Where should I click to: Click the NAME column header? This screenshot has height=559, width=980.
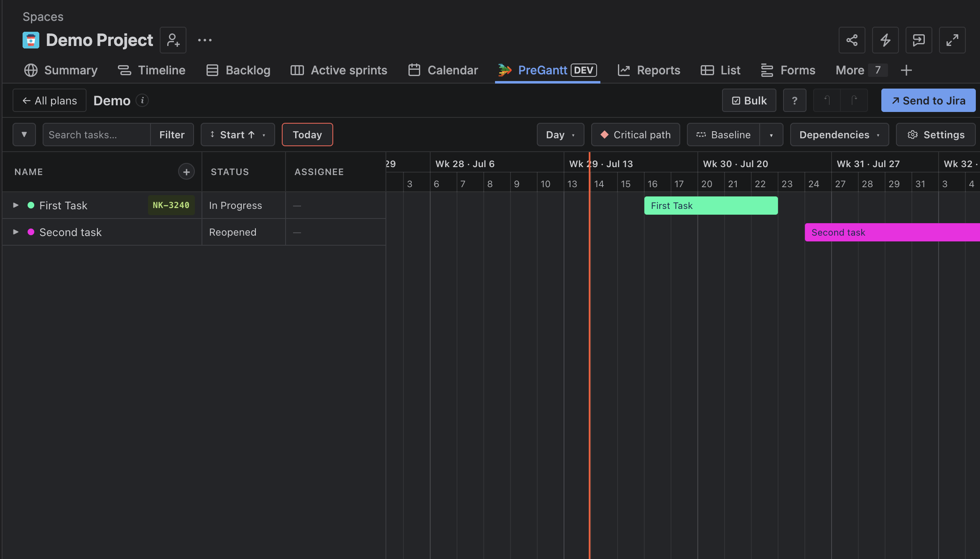pos(28,172)
